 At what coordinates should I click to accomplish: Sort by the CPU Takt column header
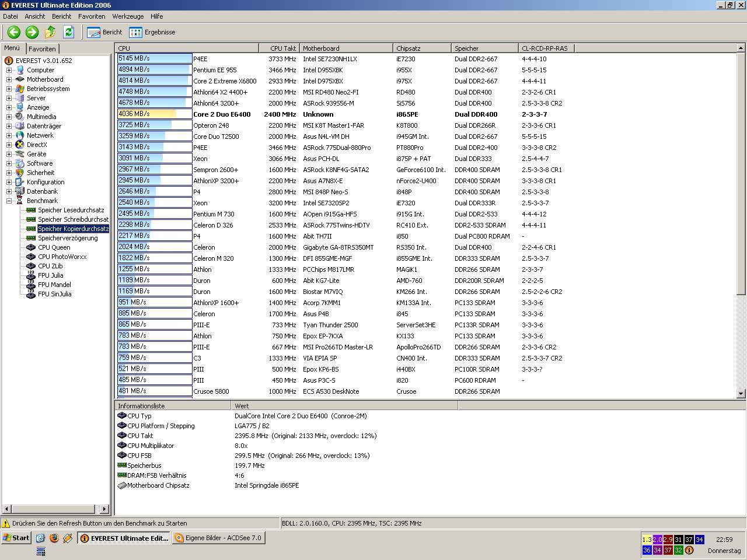280,48
